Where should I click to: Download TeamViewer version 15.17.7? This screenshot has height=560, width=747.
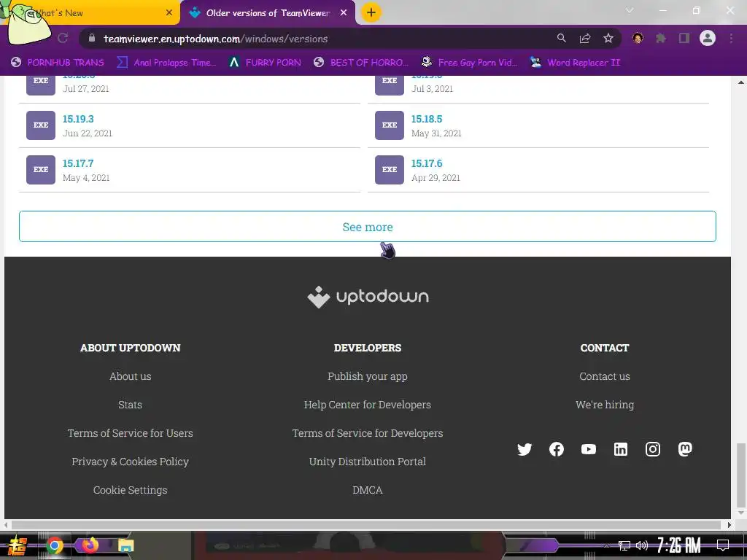pyautogui.click(x=78, y=163)
